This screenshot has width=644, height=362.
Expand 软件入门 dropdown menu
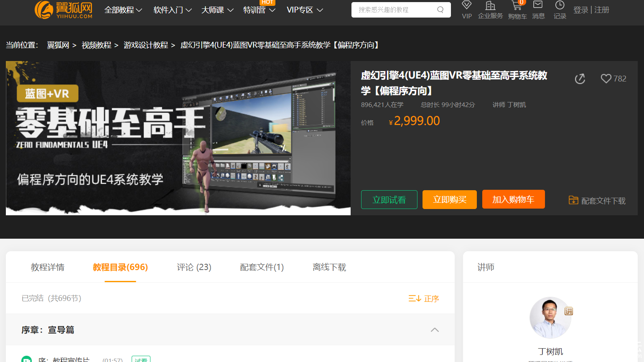click(x=173, y=10)
